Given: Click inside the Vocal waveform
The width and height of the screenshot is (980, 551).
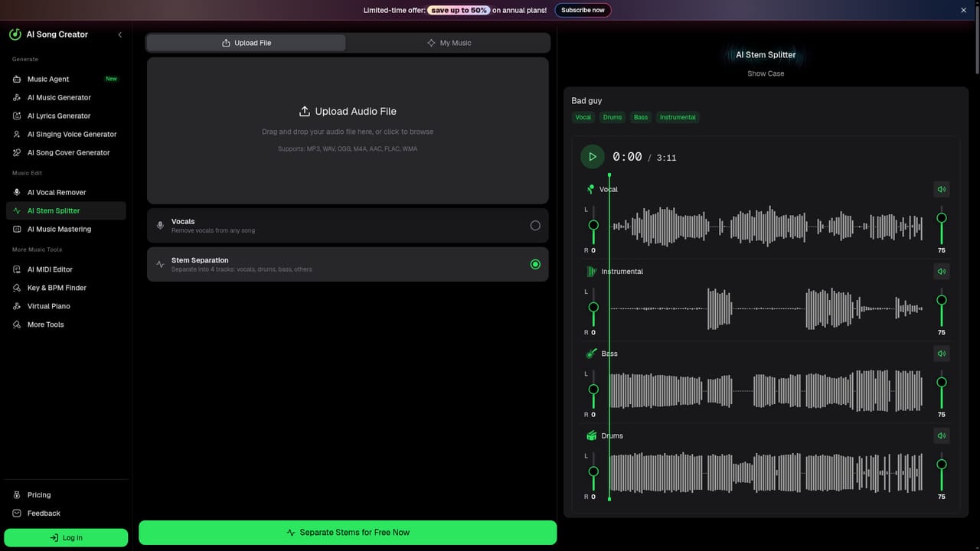Looking at the screenshot, I should 766,227.
